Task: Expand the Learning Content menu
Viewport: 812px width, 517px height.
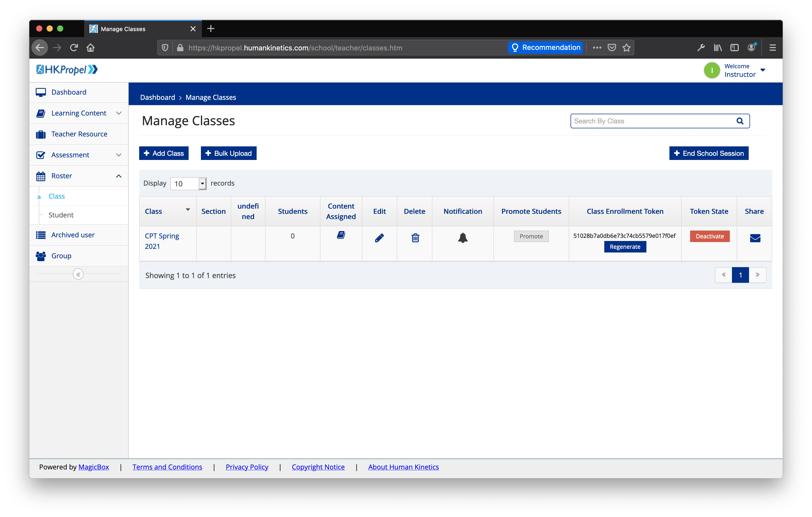Action: [x=79, y=113]
